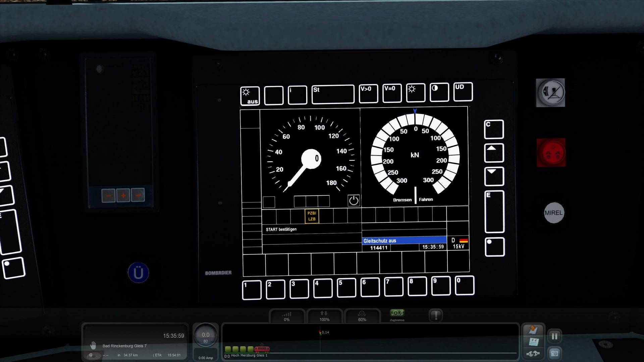Viewport: 644px width, 362px height.
Task: Select the V>0 softkey
Action: coord(368,93)
